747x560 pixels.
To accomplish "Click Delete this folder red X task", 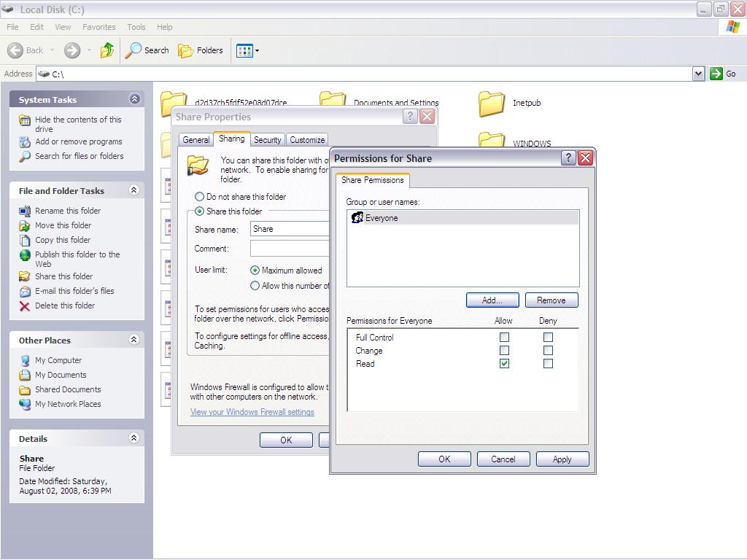I will pos(25,306).
